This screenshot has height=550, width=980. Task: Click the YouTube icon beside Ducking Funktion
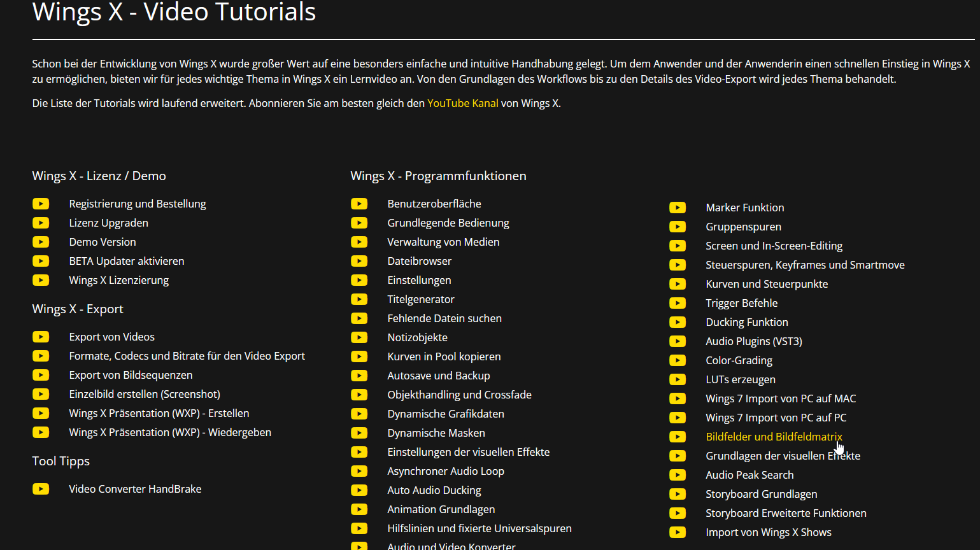coord(678,322)
